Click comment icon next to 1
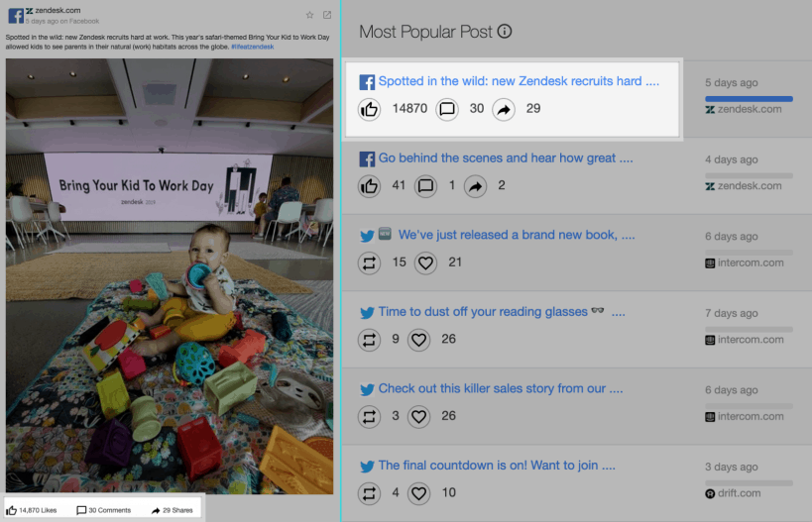 [x=425, y=186]
